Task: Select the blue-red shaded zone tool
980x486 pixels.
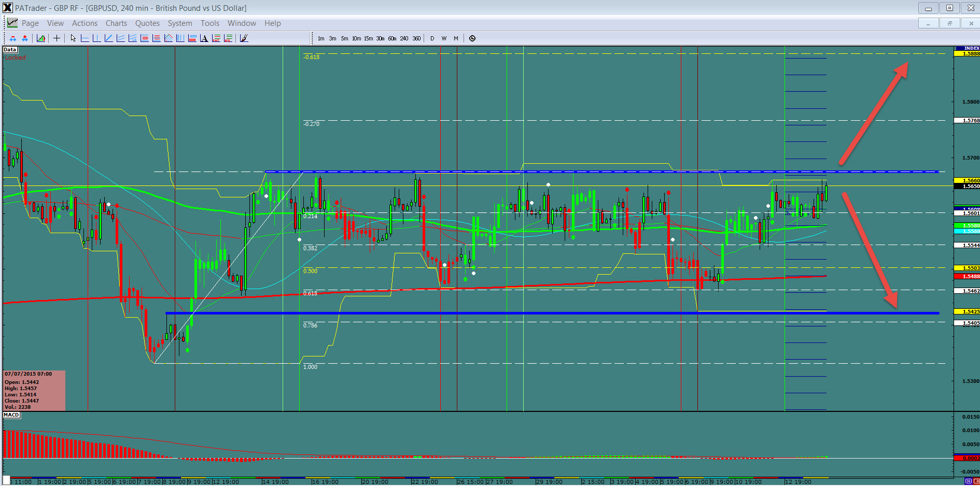Action: click(192, 38)
